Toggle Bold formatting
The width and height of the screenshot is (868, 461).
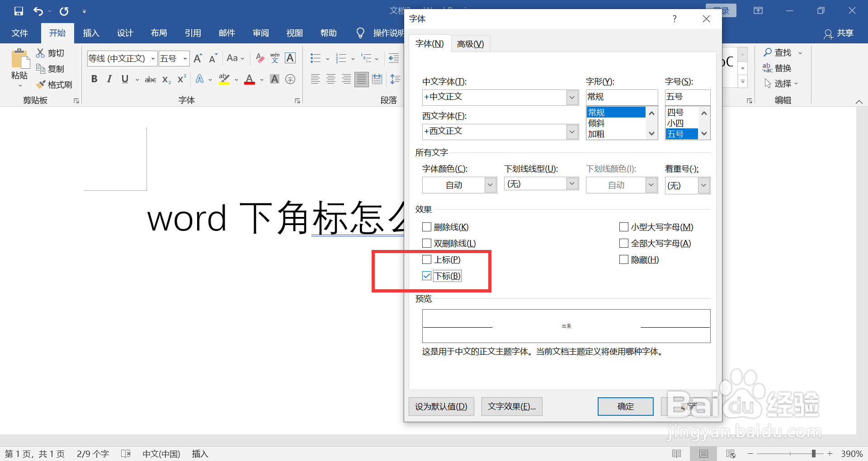pos(94,79)
